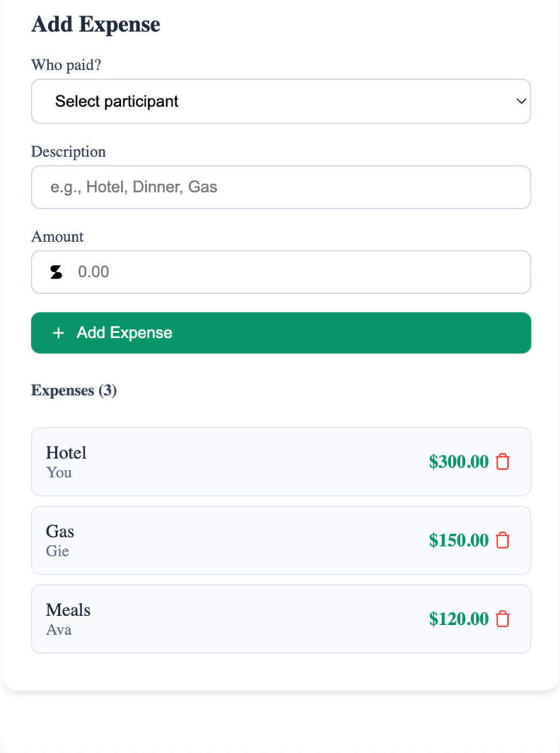Click the Add Expense page title
Image resolution: width=560 pixels, height=753 pixels.
95,24
